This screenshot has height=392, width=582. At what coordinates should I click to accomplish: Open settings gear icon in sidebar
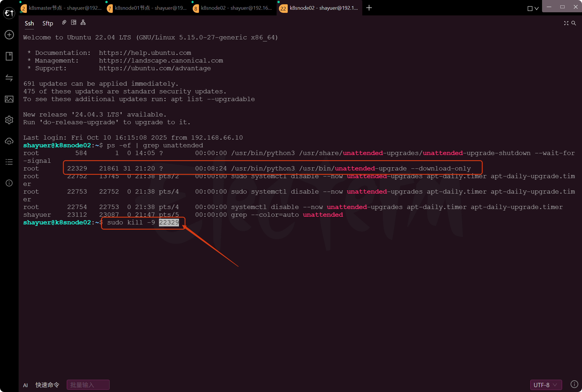(x=9, y=120)
